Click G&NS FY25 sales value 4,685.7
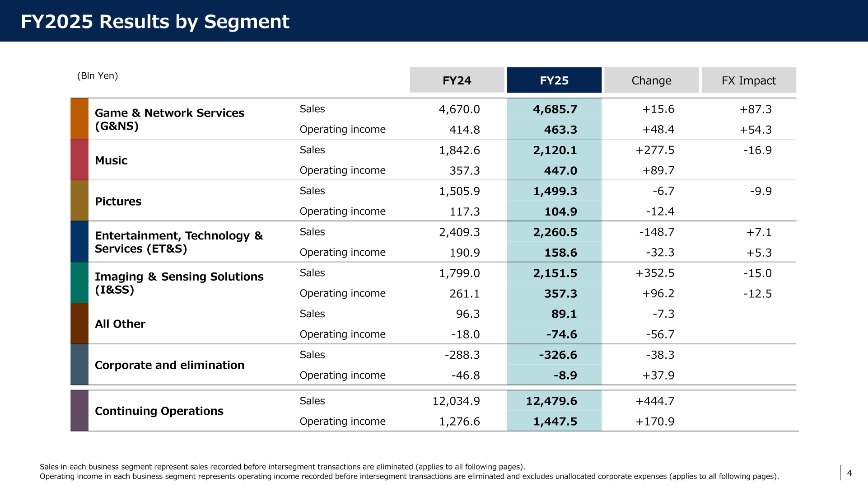The image size is (868, 488). point(555,109)
